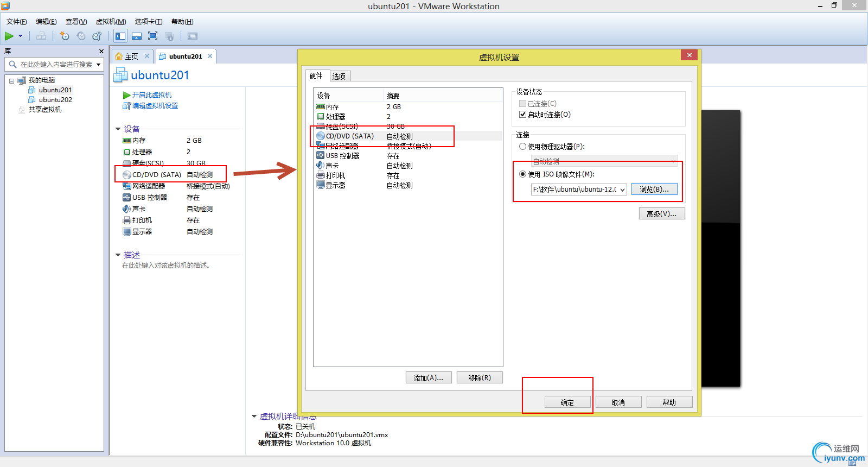Open the 选项卡(T) menu
Image resolution: width=868 pixels, height=467 pixels.
click(149, 22)
